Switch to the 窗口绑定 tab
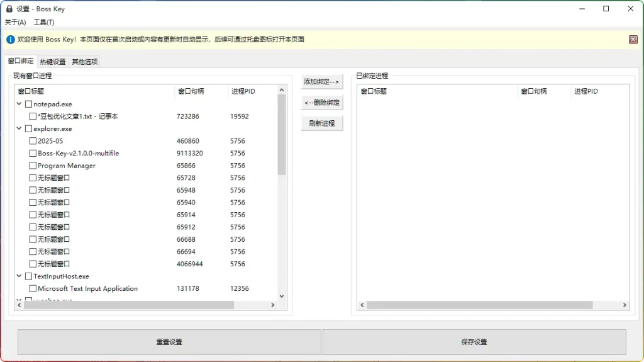The height and width of the screenshot is (362, 644). click(21, 61)
